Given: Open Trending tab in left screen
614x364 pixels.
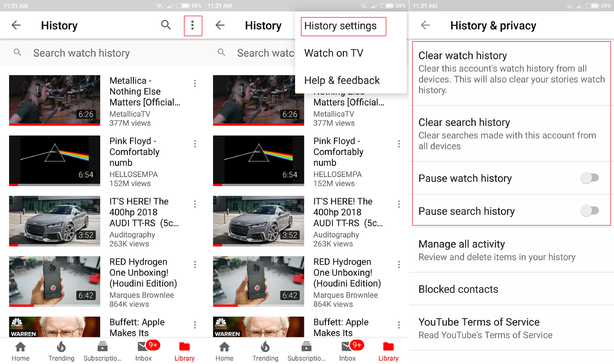Looking at the screenshot, I should point(61,351).
